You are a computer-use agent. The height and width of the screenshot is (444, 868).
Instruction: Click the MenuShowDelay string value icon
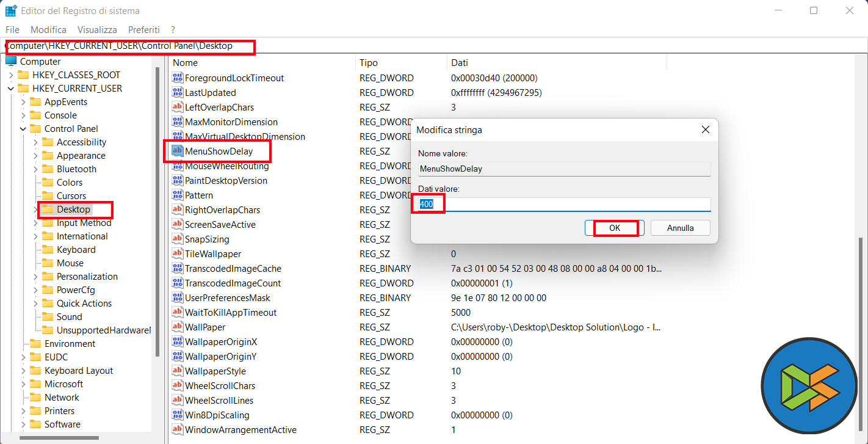click(x=178, y=151)
